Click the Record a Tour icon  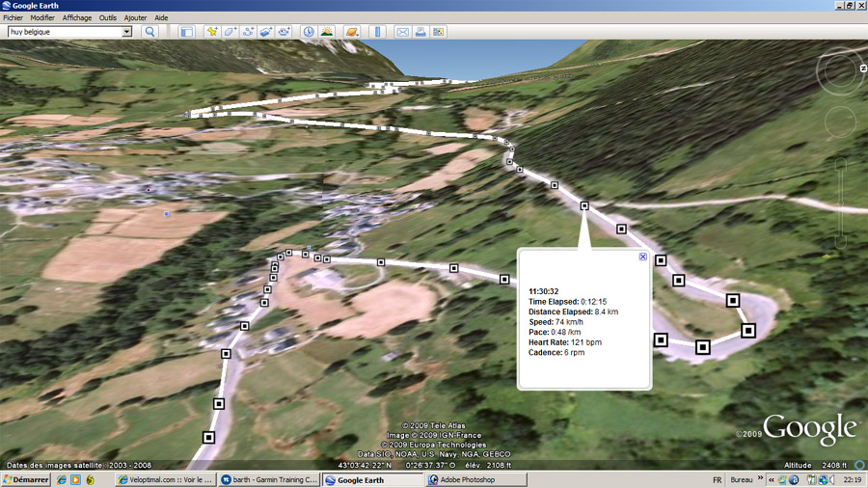[285, 32]
